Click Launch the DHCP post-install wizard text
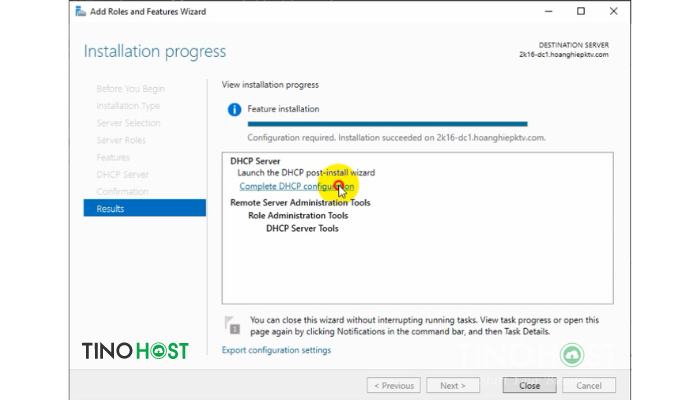The height and width of the screenshot is (400, 700). pyautogui.click(x=306, y=173)
